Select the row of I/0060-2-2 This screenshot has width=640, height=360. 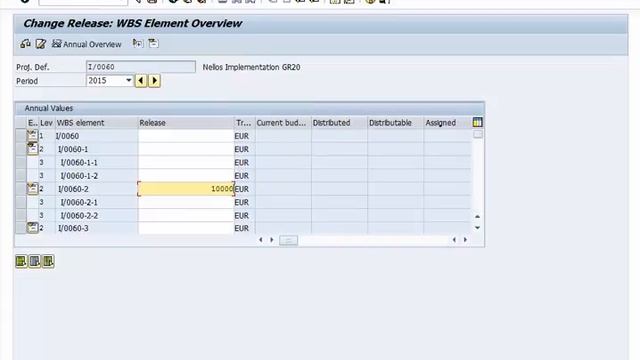[20, 215]
